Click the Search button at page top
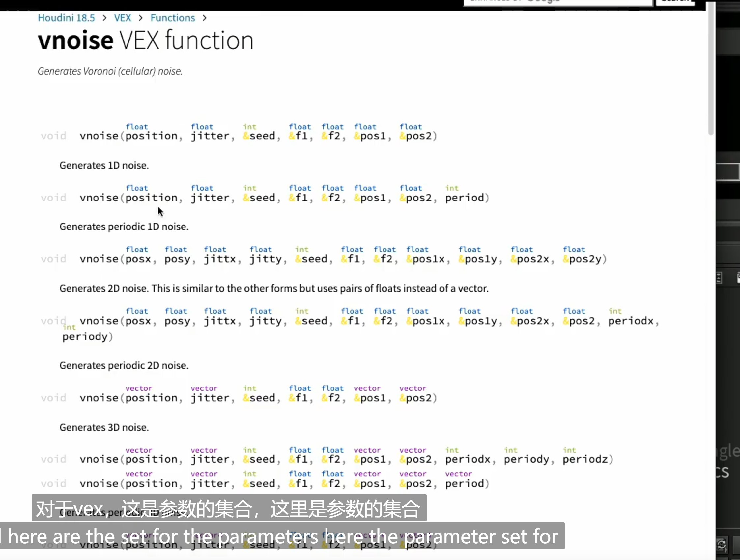The width and height of the screenshot is (740, 560). coord(675,2)
